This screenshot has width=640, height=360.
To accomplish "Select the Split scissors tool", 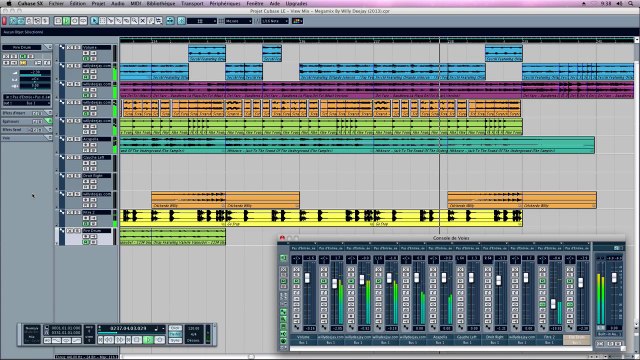I will 111,20.
